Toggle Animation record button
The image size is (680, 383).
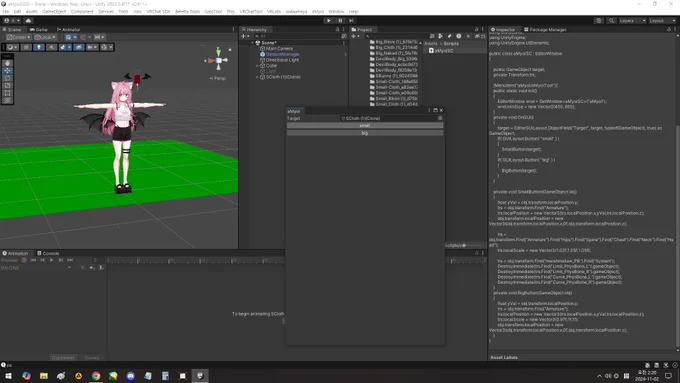(x=24, y=260)
